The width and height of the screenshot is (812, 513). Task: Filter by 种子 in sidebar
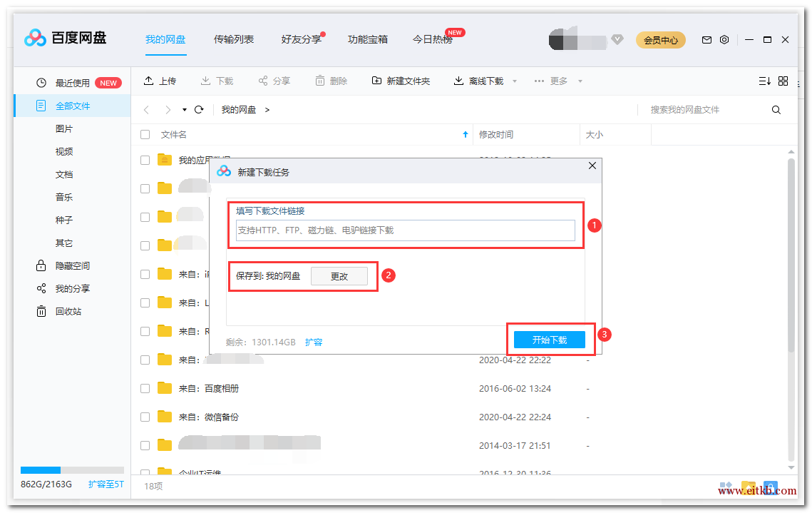click(64, 220)
